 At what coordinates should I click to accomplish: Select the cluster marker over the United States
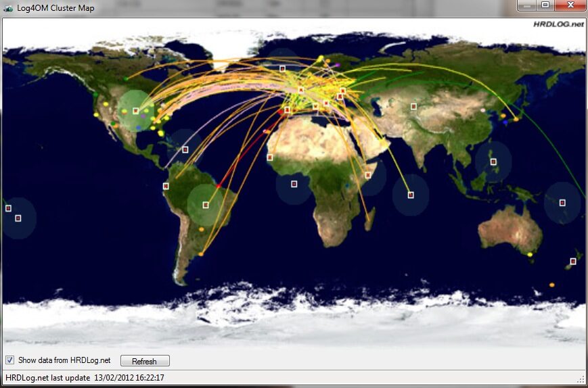pyautogui.click(x=136, y=110)
